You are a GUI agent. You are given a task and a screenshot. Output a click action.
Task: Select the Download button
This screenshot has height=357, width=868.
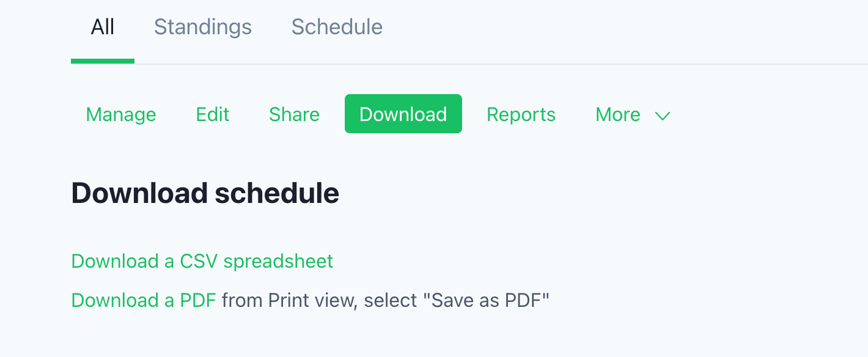(403, 114)
